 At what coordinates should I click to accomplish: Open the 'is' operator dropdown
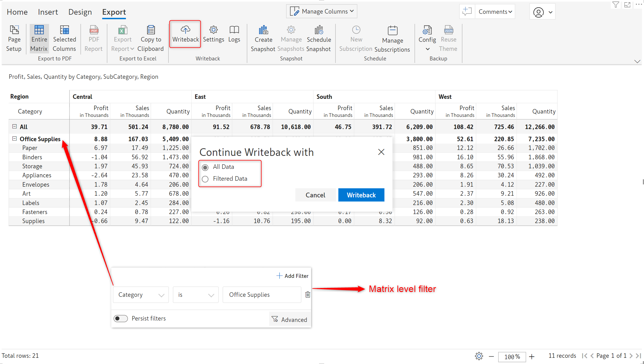tap(195, 295)
